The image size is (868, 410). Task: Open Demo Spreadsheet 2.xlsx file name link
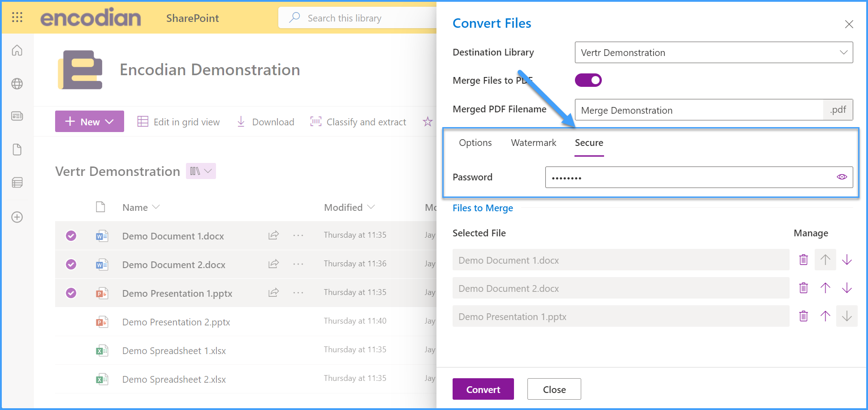click(x=174, y=379)
